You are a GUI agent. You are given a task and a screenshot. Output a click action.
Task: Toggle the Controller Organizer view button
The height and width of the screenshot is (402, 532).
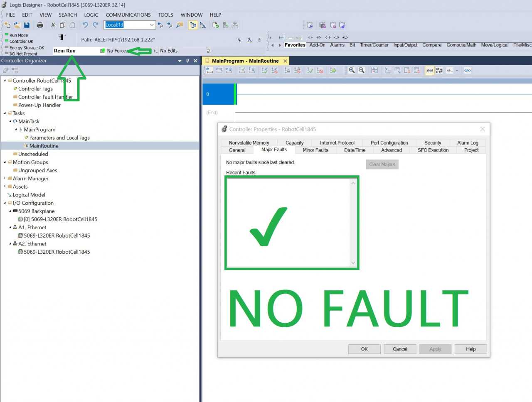click(x=193, y=25)
